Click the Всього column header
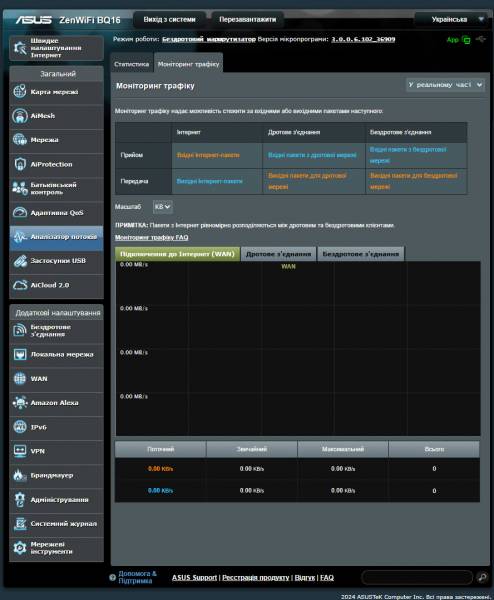The height and width of the screenshot is (600, 494). click(434, 449)
